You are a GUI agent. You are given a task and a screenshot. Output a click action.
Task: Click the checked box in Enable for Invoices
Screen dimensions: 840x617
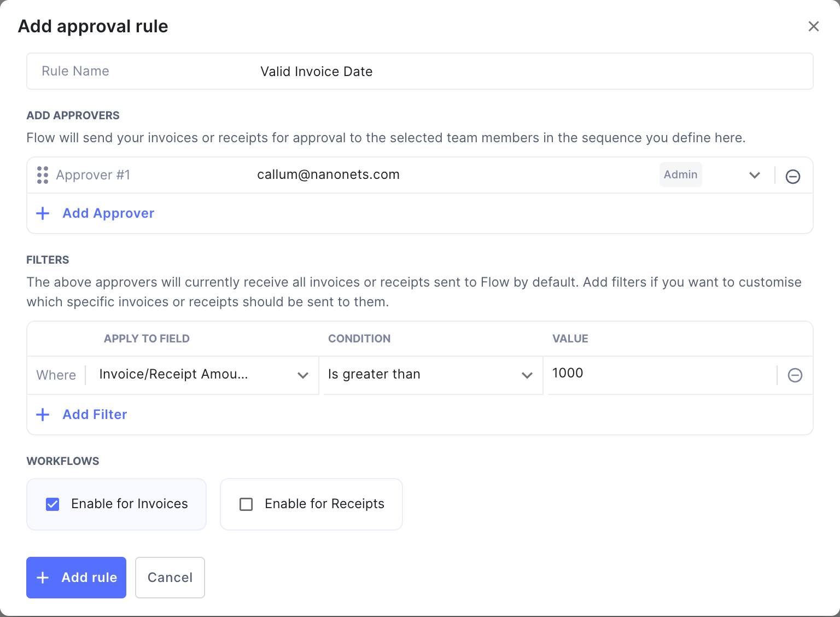pyautogui.click(x=52, y=504)
